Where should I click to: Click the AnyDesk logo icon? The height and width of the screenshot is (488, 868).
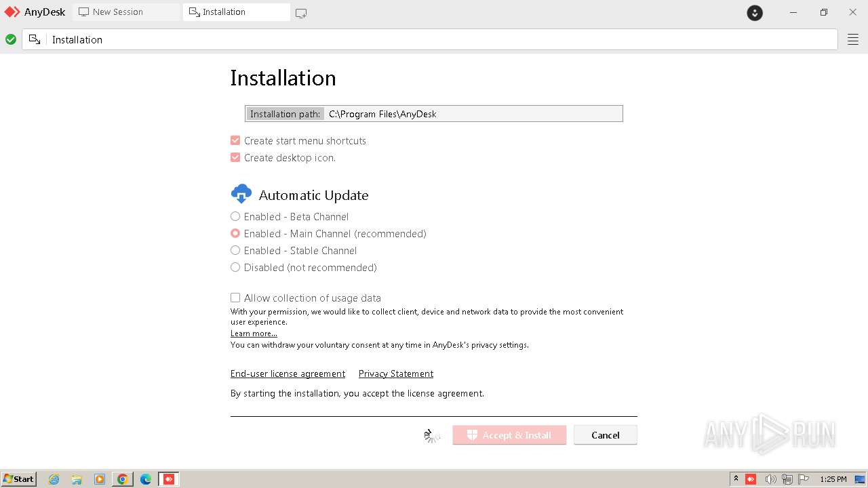[12, 12]
